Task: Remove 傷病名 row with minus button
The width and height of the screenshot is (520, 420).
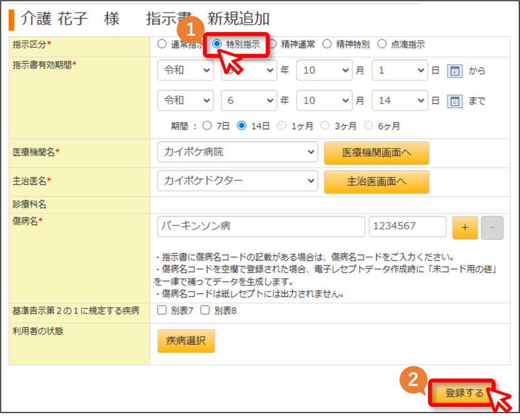Action: [x=492, y=228]
